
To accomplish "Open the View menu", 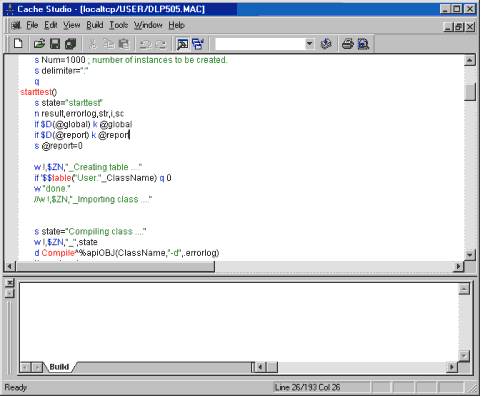I will pos(72,25).
